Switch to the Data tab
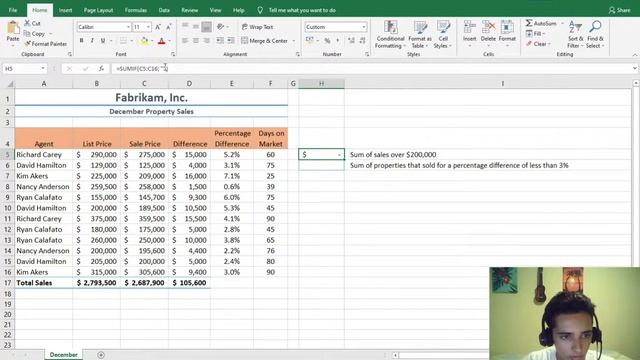Image resolution: width=640 pixels, height=360 pixels. (164, 10)
